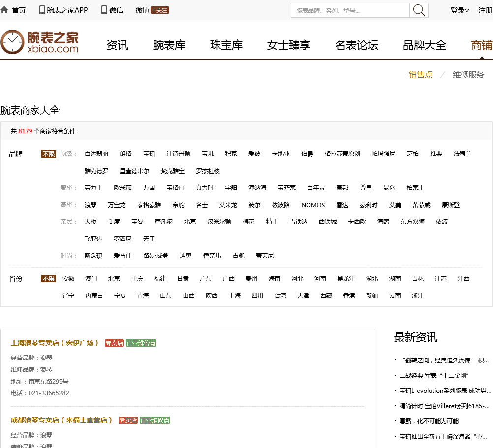Viewport: 493px width, 448px height.
Task: Click 专卖店 tag on 上海浪琴 listing
Action: point(114,343)
